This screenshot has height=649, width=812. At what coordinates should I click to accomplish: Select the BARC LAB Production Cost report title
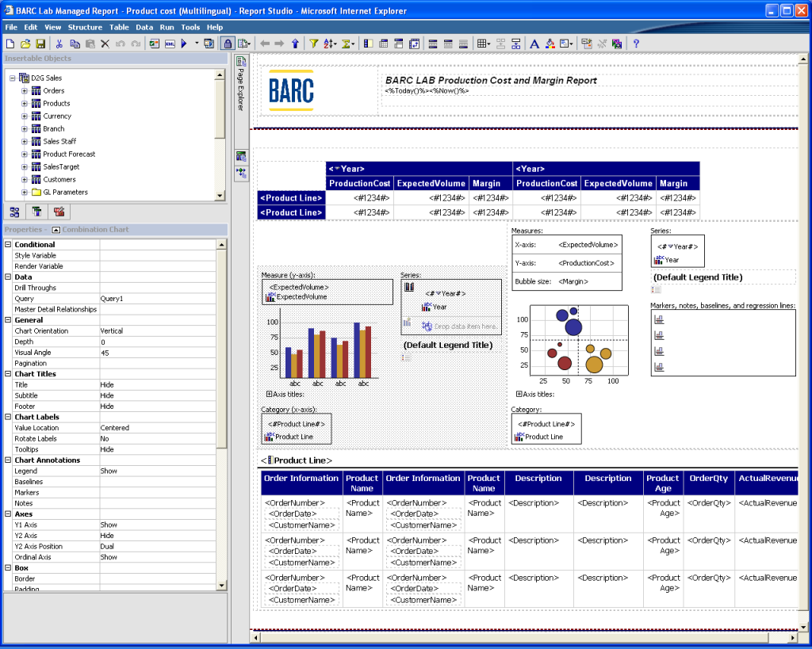[x=491, y=80]
